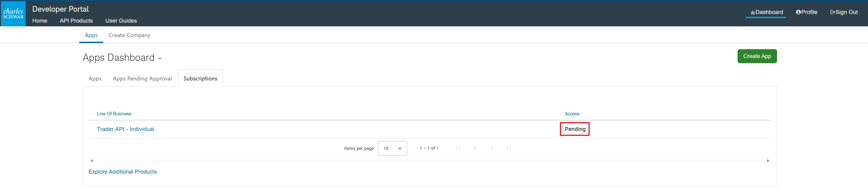Click the Apps Dashboard heading

tap(122, 57)
